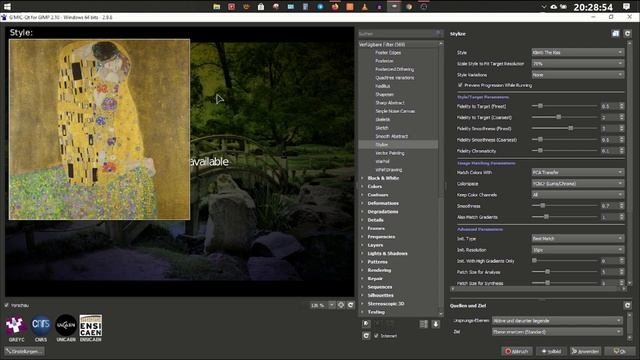Click the filter search input field
The image size is (640, 360).
click(397, 33)
